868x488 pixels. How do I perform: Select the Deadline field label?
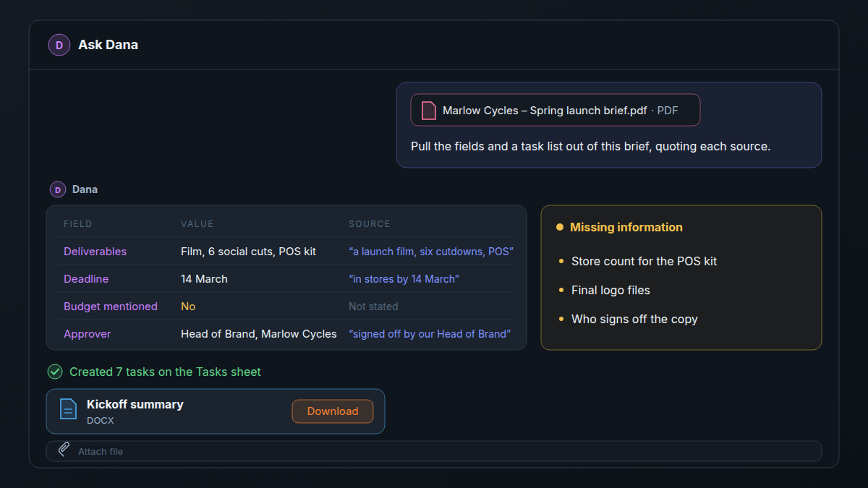(86, 279)
